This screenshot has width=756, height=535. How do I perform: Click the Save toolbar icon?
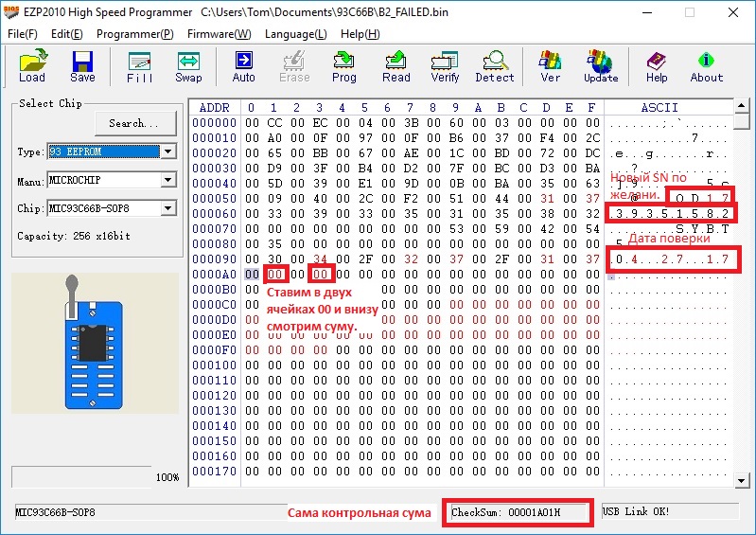tap(82, 66)
